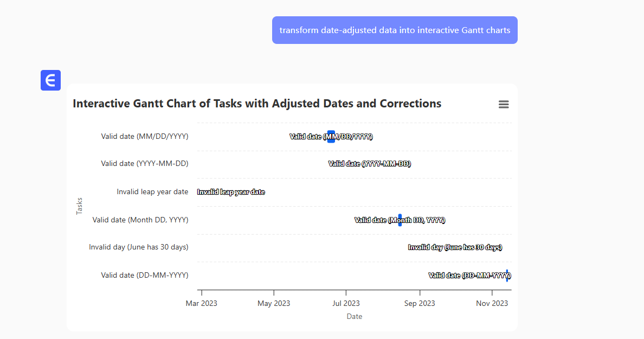
Task: Select the blue bar for Valid date (Month DD, YYYY)
Action: pyautogui.click(x=400, y=220)
